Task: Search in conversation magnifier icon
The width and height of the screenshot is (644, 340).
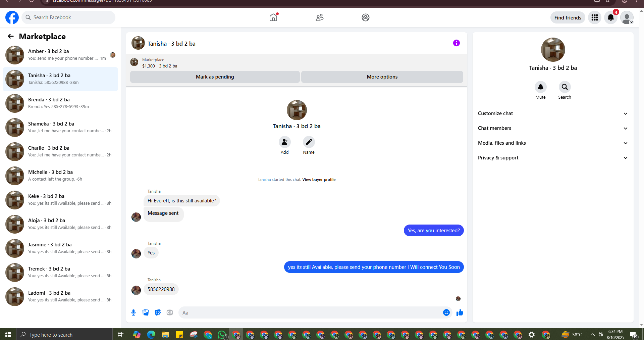Action: point(565,87)
